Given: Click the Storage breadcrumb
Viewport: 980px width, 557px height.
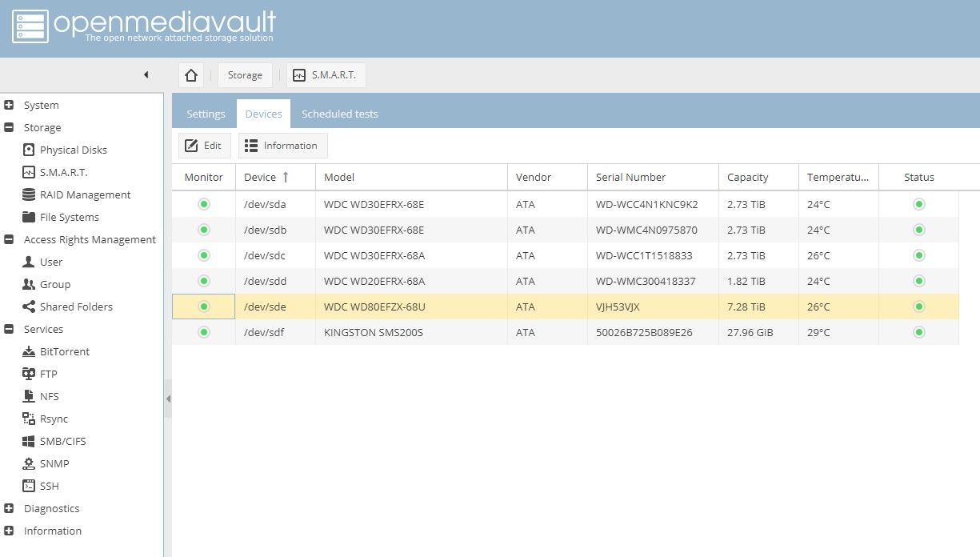Looking at the screenshot, I should pyautogui.click(x=245, y=75).
